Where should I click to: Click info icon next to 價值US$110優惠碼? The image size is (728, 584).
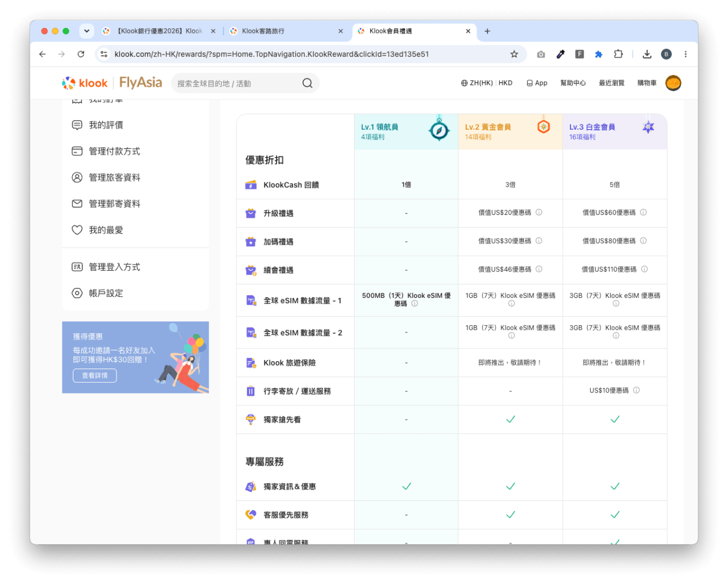click(x=644, y=269)
